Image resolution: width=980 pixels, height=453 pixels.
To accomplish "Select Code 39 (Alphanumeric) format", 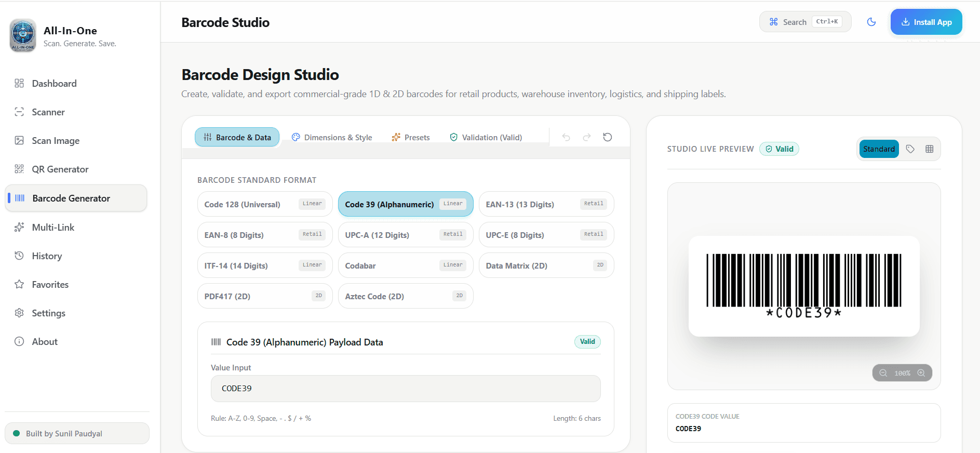I will pyautogui.click(x=406, y=204).
